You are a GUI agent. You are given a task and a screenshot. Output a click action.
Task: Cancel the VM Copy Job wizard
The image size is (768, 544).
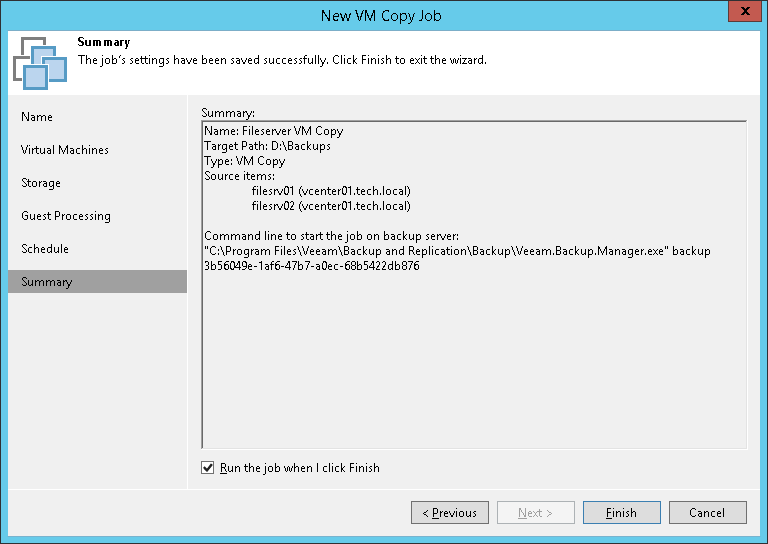707,513
